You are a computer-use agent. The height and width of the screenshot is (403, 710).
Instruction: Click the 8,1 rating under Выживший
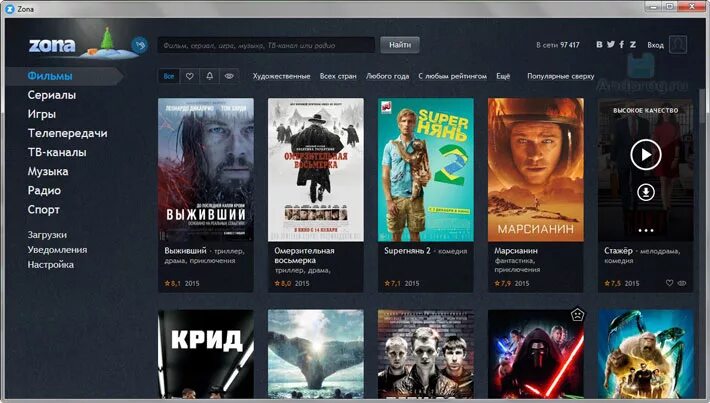[173, 283]
